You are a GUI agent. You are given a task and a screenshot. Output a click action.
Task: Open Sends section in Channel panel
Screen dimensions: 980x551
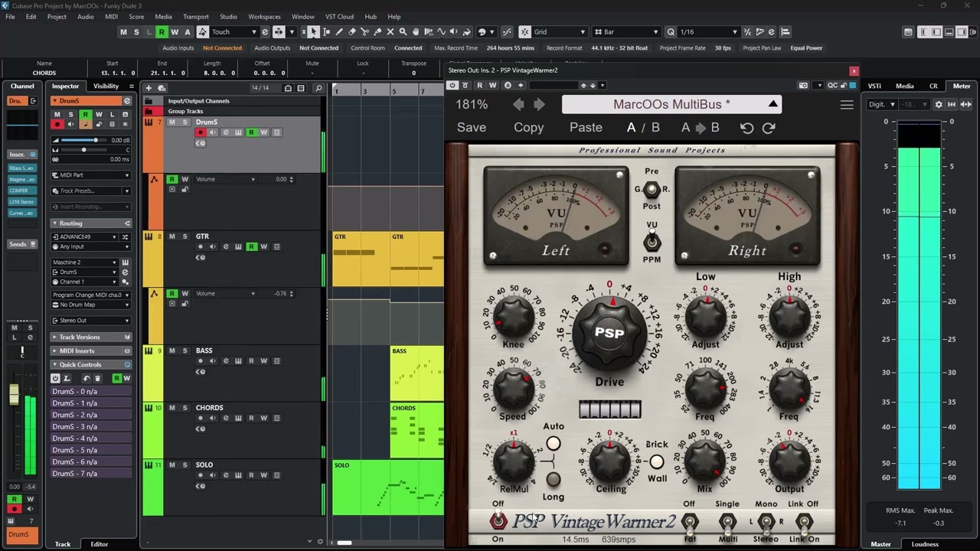pyautogui.click(x=18, y=244)
